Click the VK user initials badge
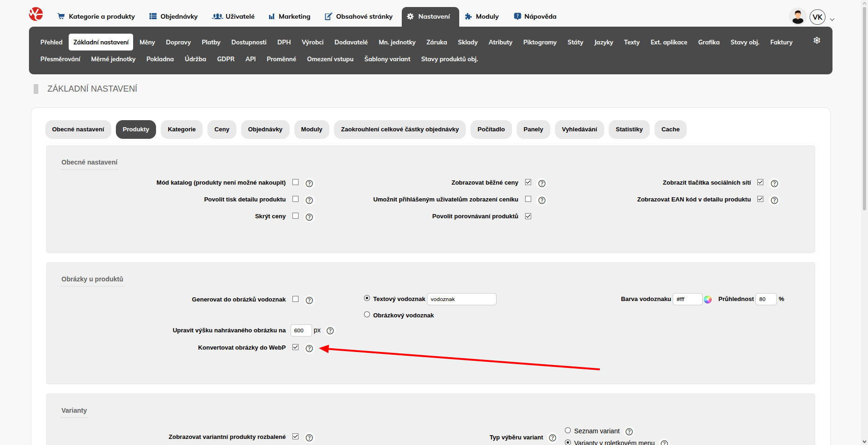The image size is (868, 445). pos(818,17)
